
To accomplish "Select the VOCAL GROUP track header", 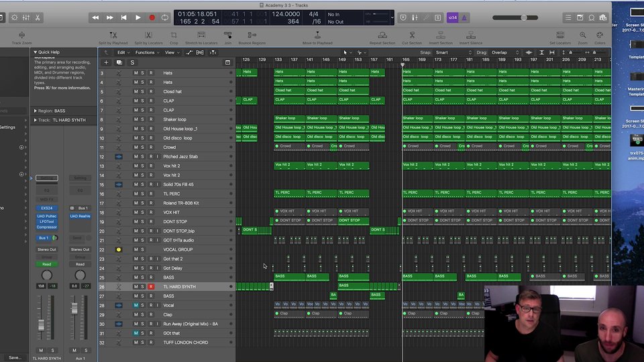I will click(x=167, y=249).
